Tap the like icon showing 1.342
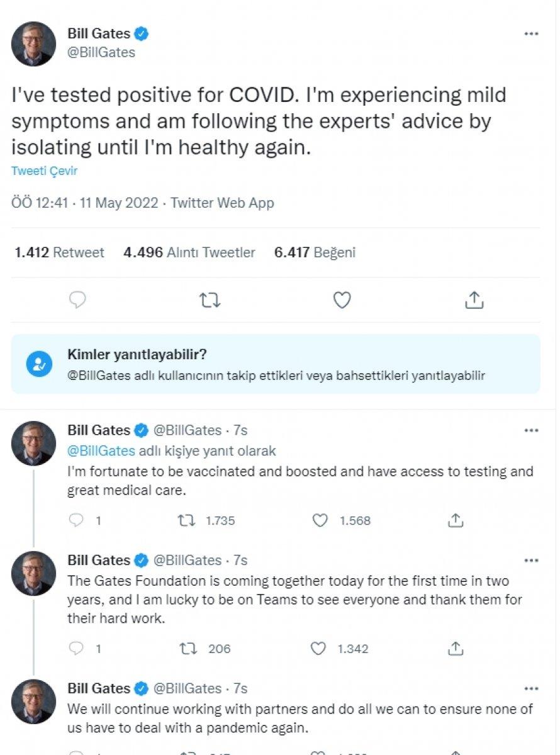 click(321, 649)
